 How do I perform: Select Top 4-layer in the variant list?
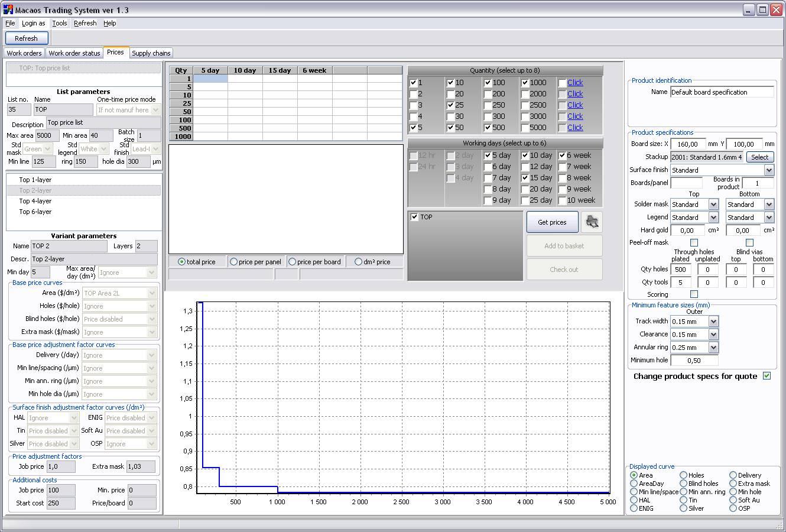35,201
